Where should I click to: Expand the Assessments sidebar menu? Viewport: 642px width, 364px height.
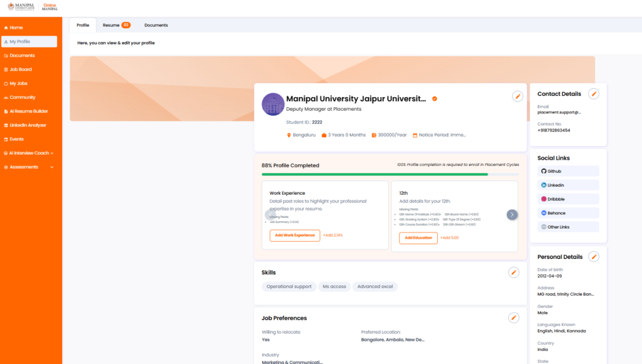click(31, 167)
